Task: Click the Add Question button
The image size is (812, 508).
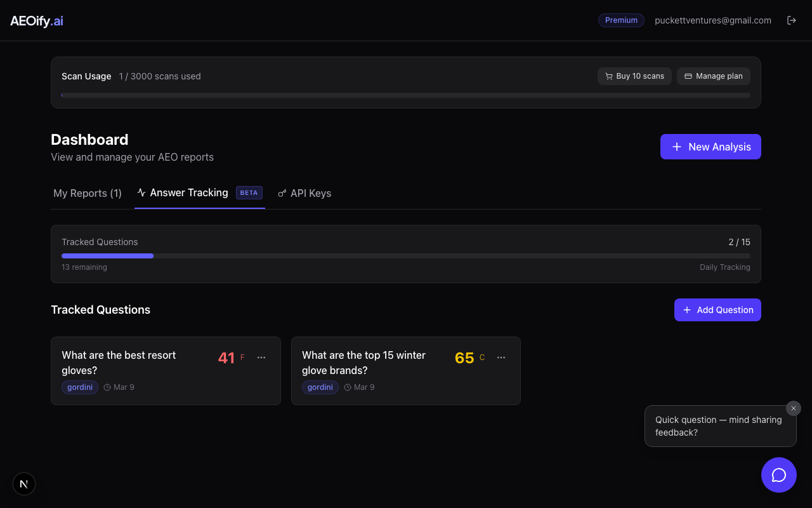Action: pos(717,310)
